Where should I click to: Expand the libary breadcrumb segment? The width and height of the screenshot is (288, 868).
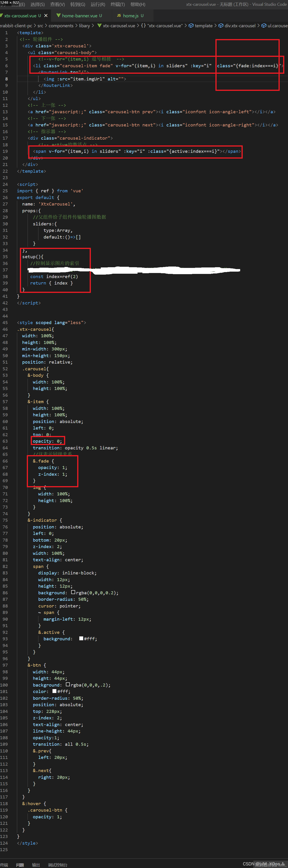[85, 26]
